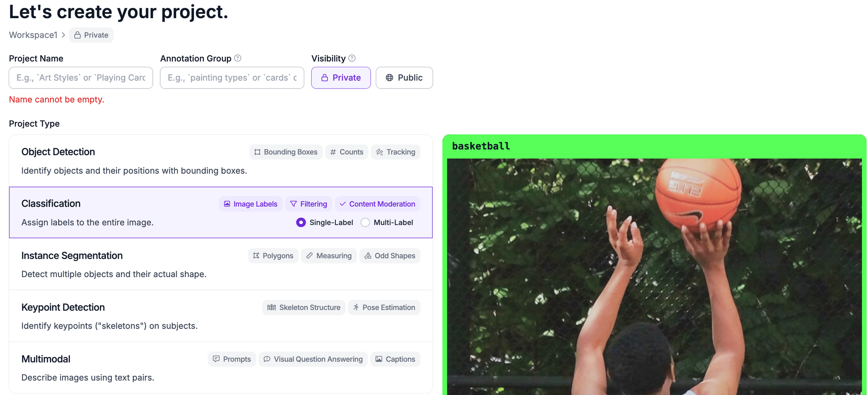Screen dimensions: 868x395
Task: Select the Single-Label radio option
Action: (x=301, y=222)
